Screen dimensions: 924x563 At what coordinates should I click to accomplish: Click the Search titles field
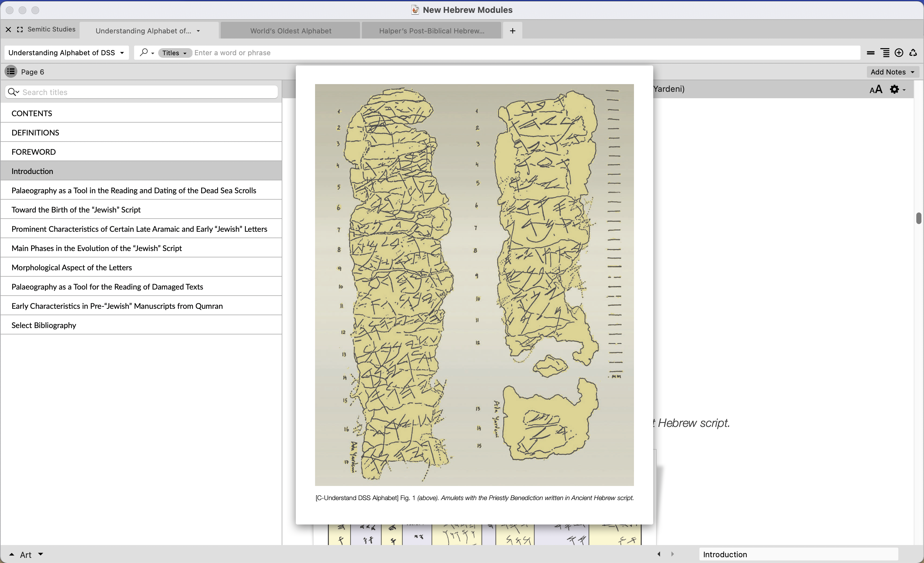click(148, 92)
